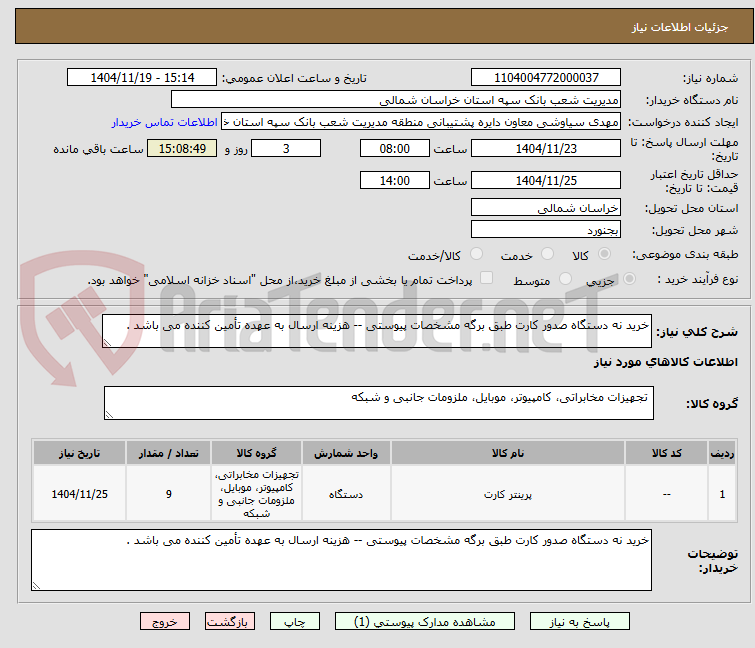Click the گروه کالا textbox
This screenshot has height=648, width=755.
click(378, 403)
